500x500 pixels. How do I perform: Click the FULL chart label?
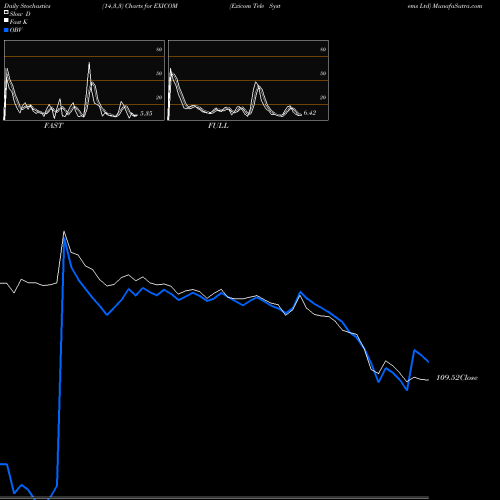(218, 126)
